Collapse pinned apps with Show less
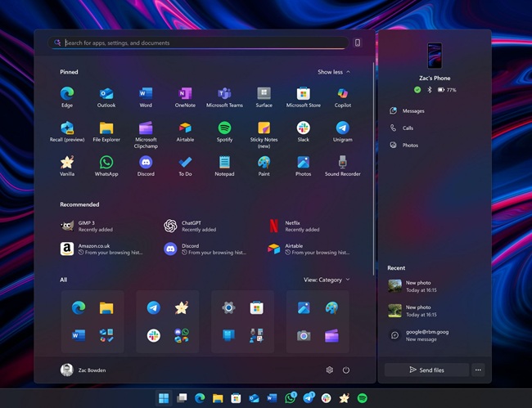The width and height of the screenshot is (532, 408). point(334,72)
